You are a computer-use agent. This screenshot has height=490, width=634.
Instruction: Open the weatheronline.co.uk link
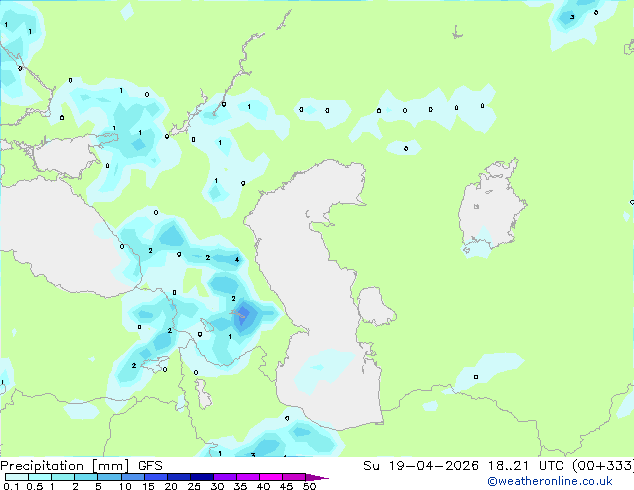pos(550,481)
